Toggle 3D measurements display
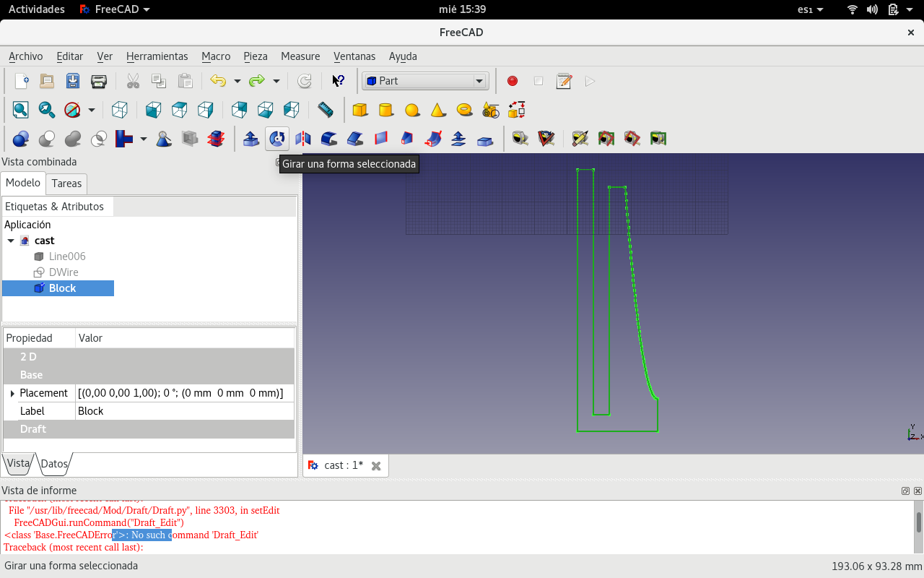This screenshot has height=578, width=924. pyautogui.click(x=632, y=138)
